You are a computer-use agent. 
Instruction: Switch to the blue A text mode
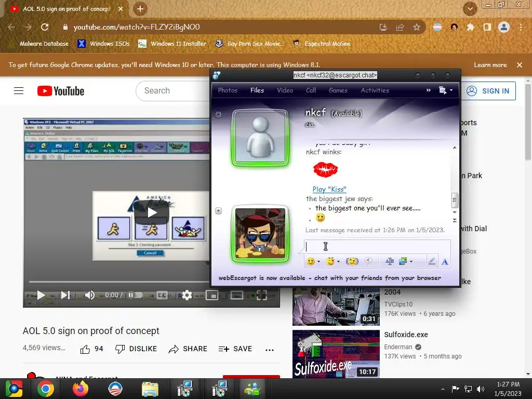pyautogui.click(x=445, y=262)
